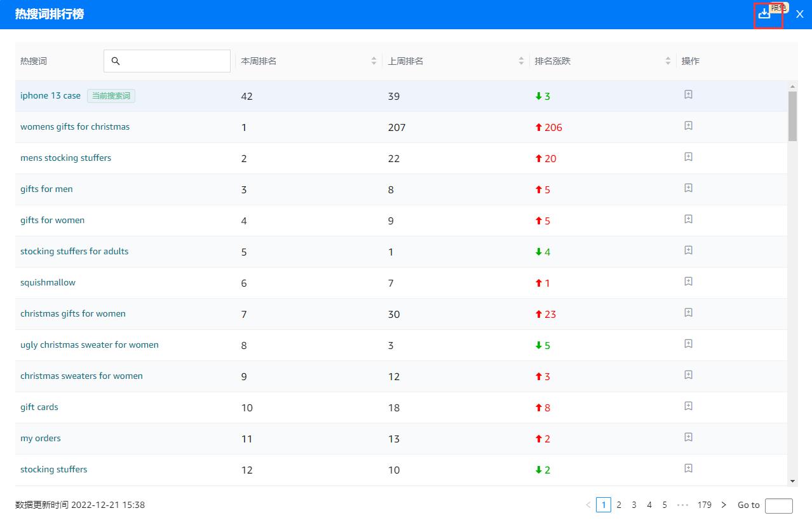812x527 pixels.
Task: Bookmark the gifts for women row
Action: coord(688,219)
